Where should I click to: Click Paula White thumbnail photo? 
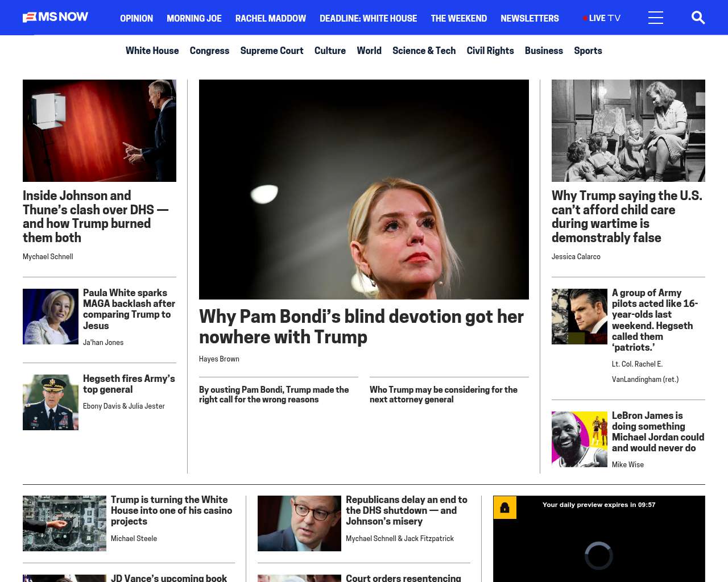pos(51,317)
